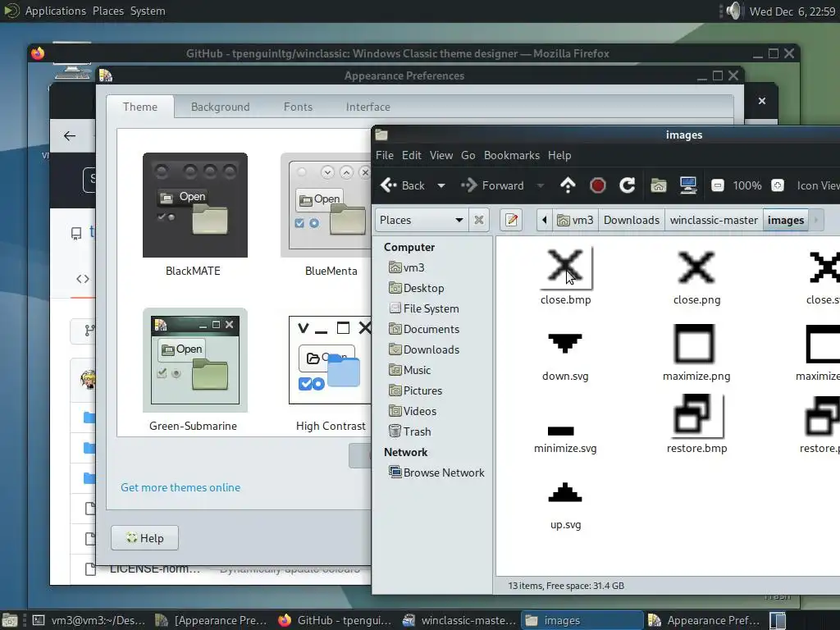Click the Get more themes online link
Screen dimensions: 840x630
[180, 487]
